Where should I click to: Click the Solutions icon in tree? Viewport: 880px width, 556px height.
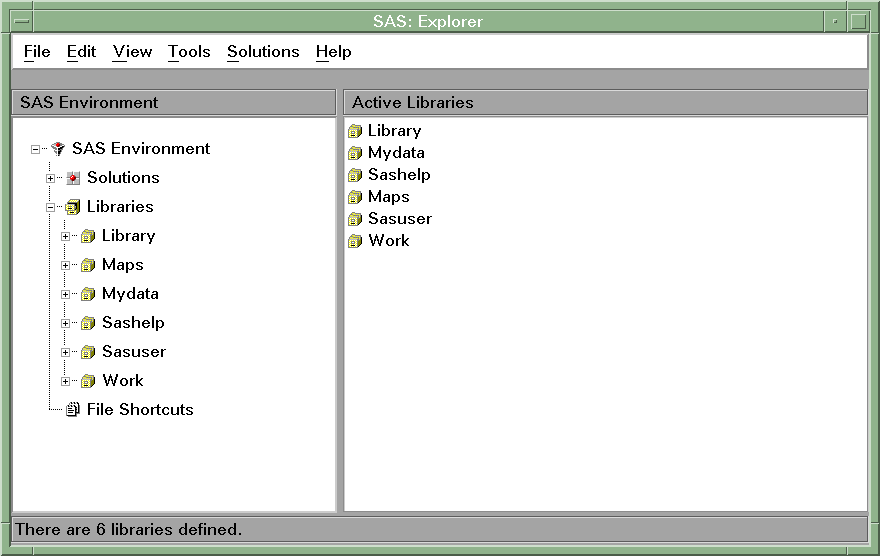(73, 178)
